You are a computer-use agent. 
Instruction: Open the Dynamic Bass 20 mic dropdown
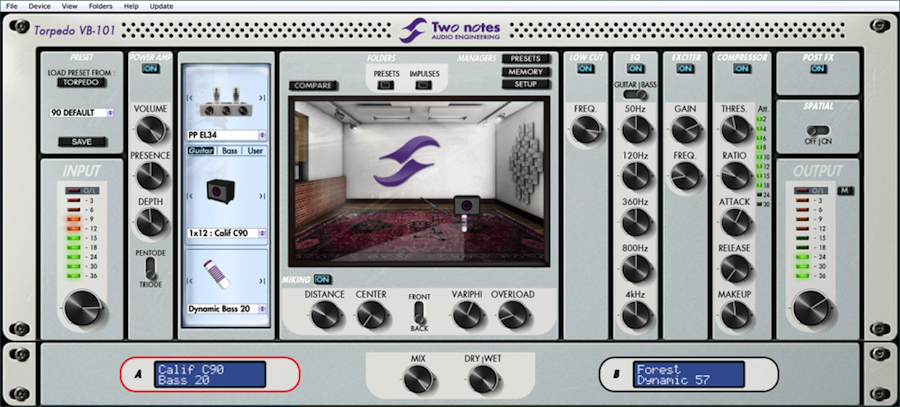tap(227, 308)
